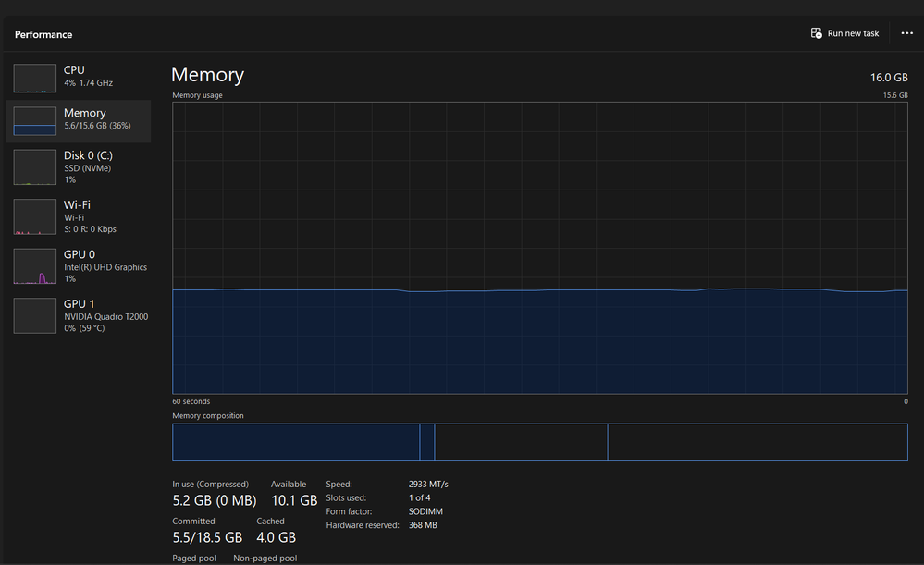
Task: Select the CPU performance thumbnail graph
Action: pos(35,79)
